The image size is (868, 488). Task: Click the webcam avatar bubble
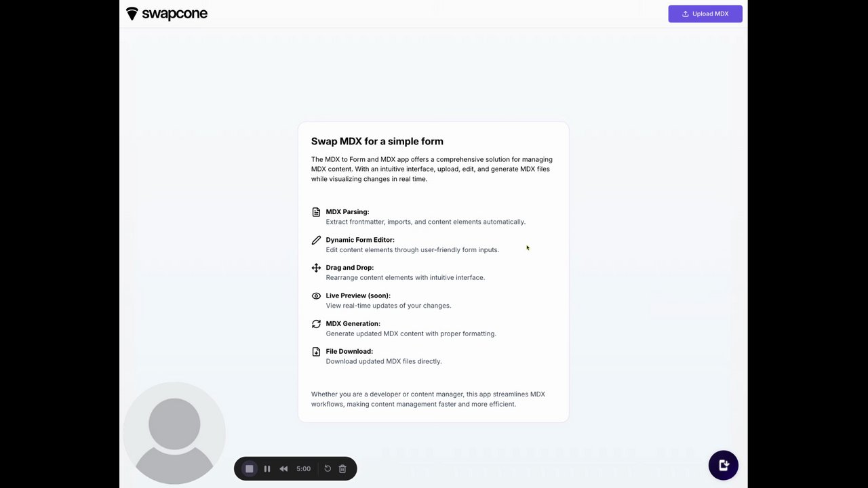pos(174,434)
